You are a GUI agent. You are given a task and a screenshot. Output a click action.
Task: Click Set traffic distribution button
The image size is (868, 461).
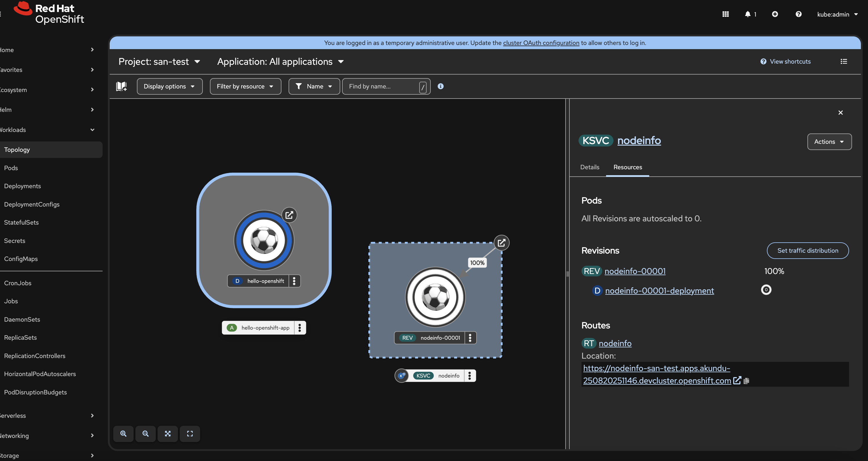[x=807, y=250]
